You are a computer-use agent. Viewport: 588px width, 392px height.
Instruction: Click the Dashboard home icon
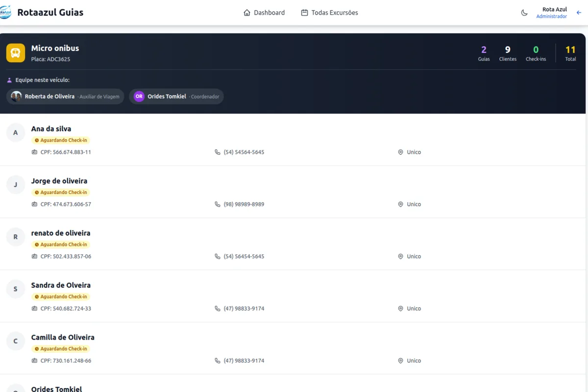click(x=247, y=13)
